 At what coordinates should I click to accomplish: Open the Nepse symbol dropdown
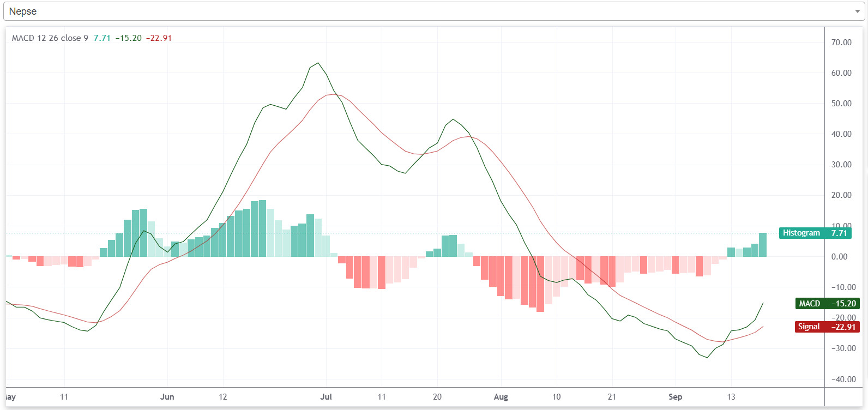[x=431, y=11]
